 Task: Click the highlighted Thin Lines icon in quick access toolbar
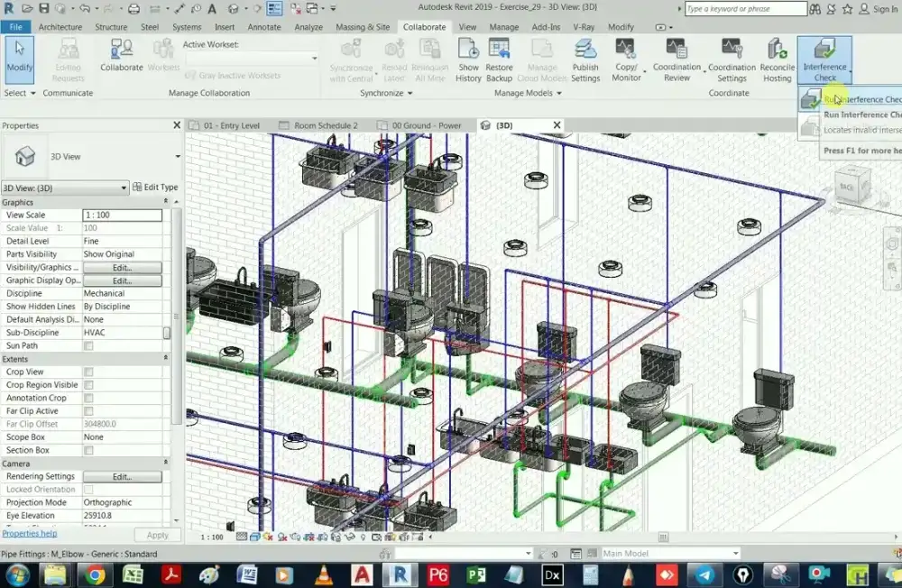point(274,8)
